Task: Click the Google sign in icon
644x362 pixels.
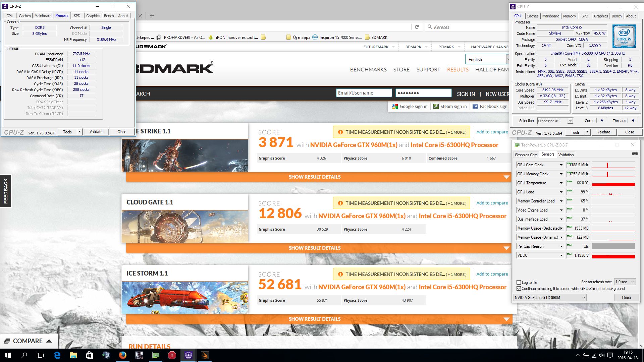Action: pos(395,107)
